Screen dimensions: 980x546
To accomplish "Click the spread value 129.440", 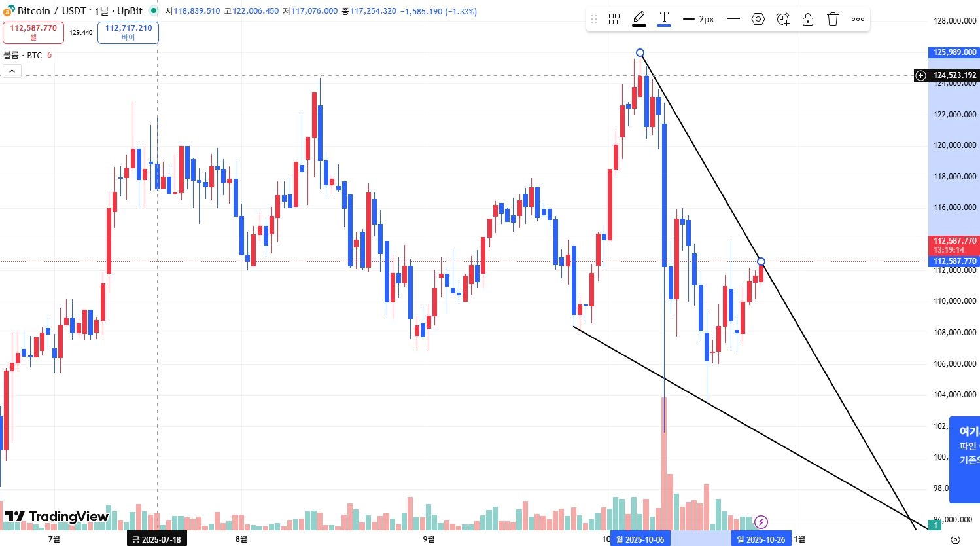I will point(80,32).
